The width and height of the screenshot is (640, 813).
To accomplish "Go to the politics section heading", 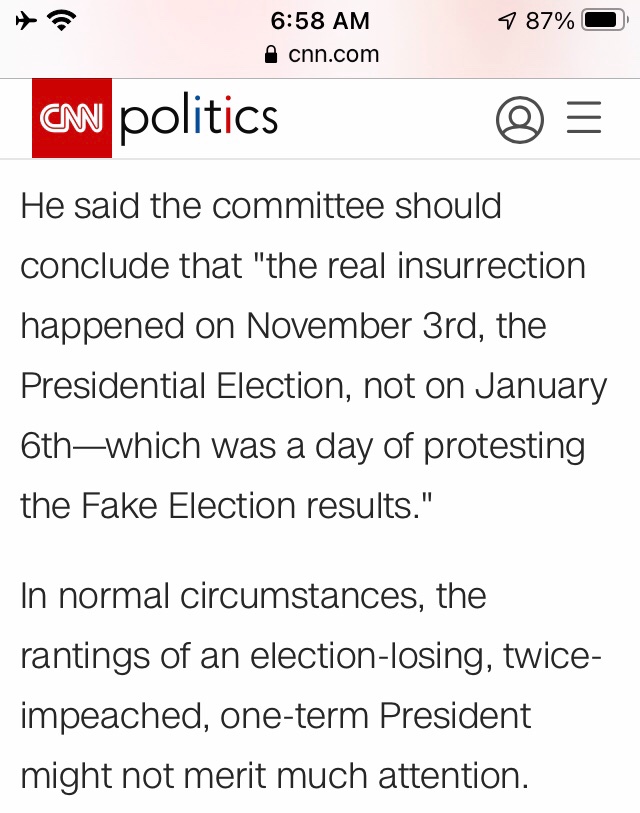I will tap(199, 119).
